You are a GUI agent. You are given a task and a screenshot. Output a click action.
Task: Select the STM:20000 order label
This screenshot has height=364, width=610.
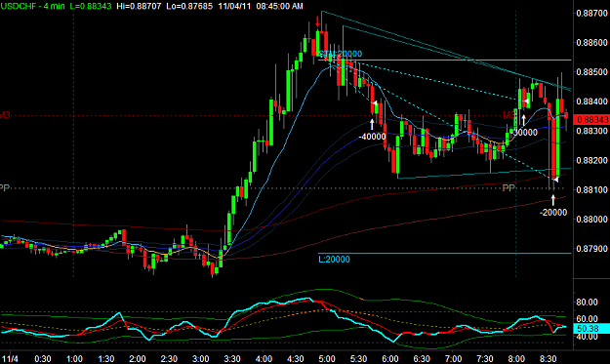[341, 54]
